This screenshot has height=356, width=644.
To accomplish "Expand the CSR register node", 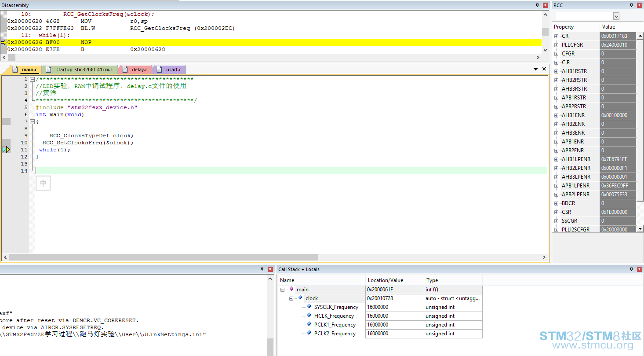I will point(556,212).
